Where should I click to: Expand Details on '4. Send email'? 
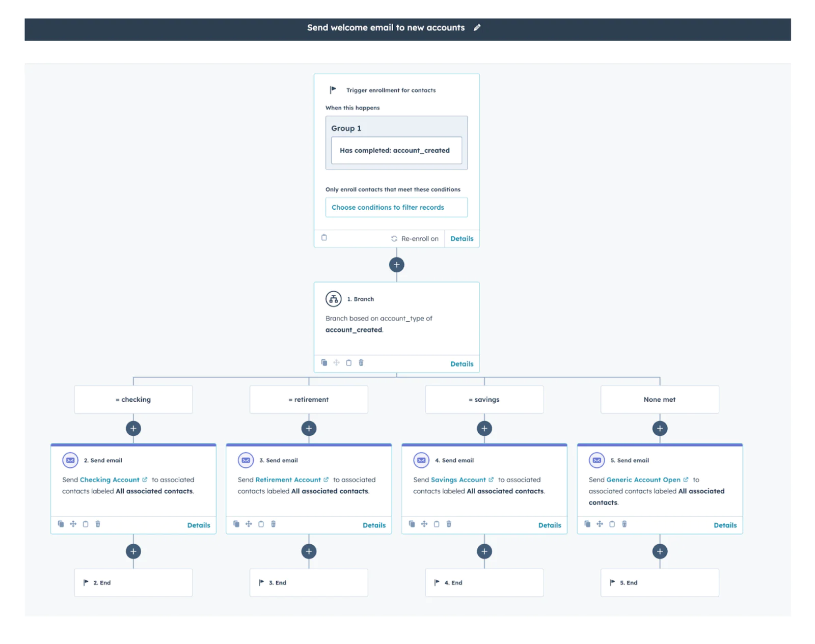coord(550,525)
